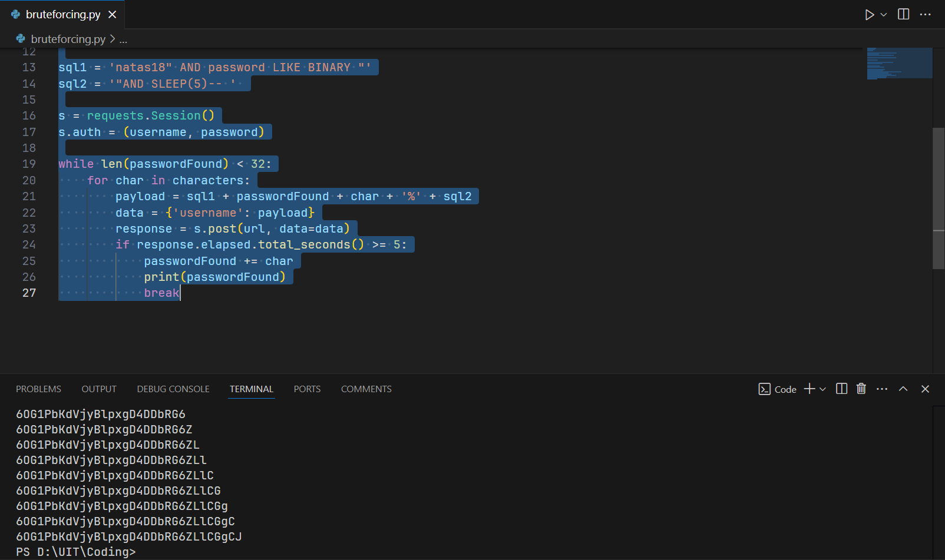945x560 pixels.
Task: Select the TERMINAL panel tab
Action: [x=252, y=389]
